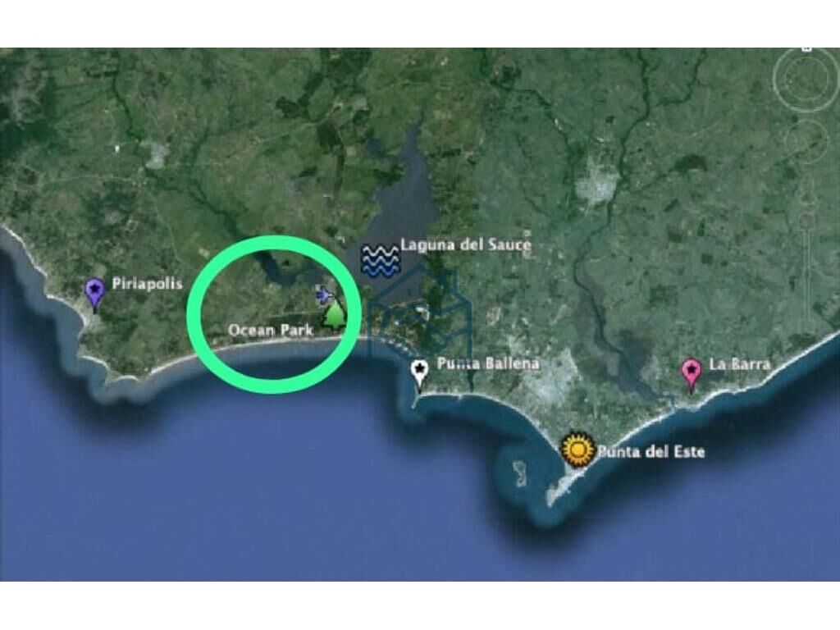Click the Punta Ballena place label
Viewport: 840px width, 630px height.
tap(488, 363)
